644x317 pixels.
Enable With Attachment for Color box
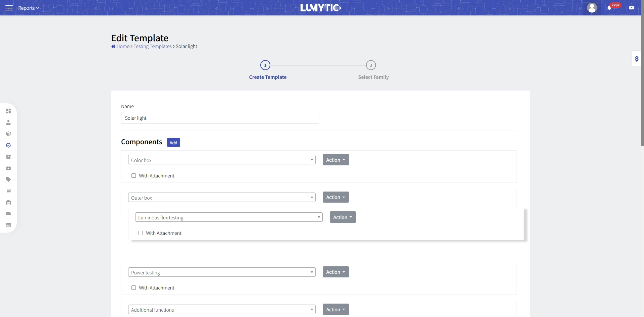[133, 175]
